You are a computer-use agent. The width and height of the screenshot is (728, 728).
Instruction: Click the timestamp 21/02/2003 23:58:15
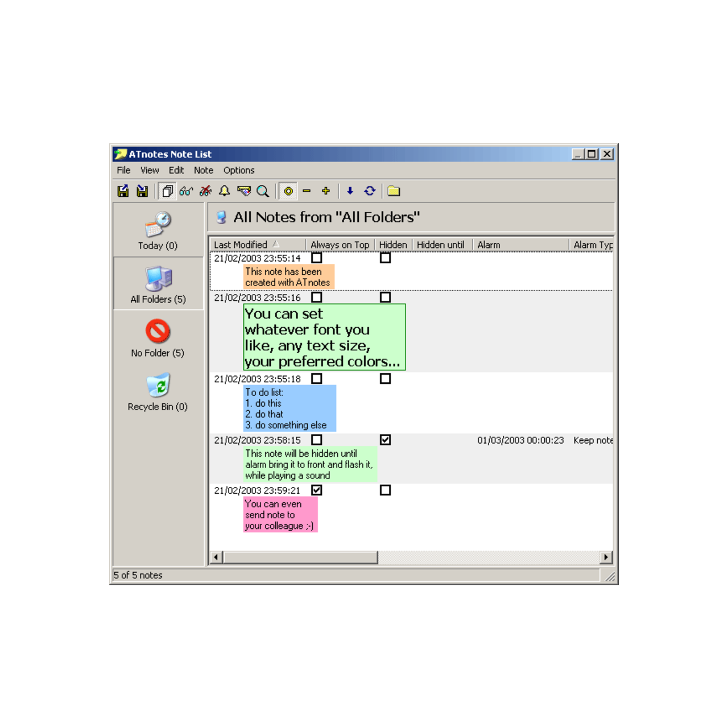[x=257, y=440]
